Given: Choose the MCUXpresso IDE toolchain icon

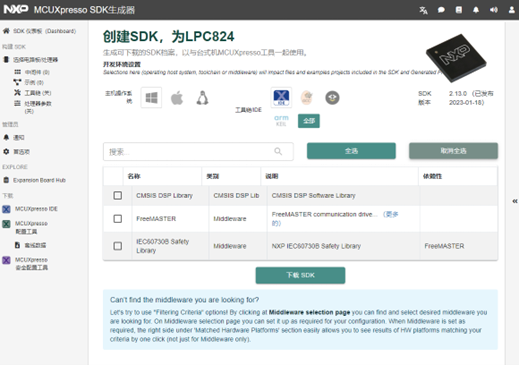Looking at the screenshot, I should tap(281, 97).
